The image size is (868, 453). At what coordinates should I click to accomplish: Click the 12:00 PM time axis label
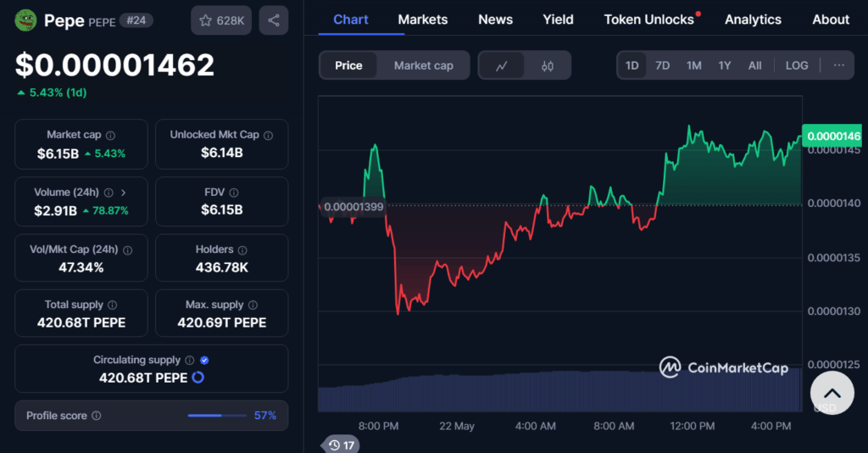(692, 427)
